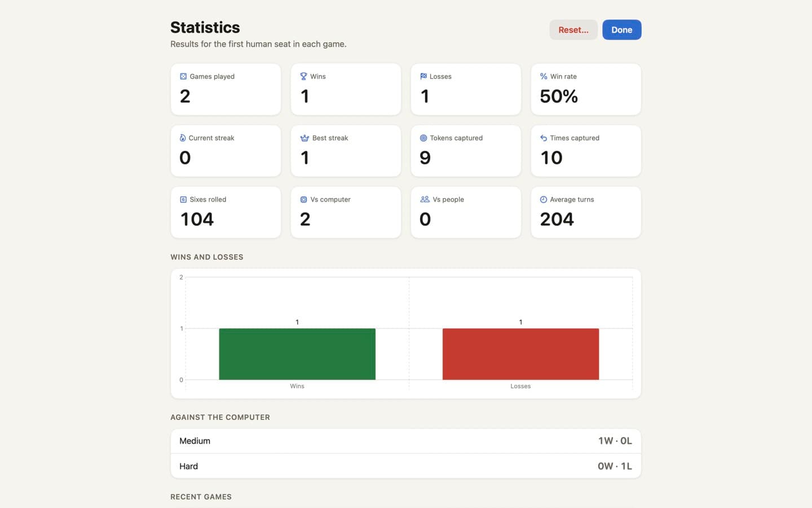Click the 'Statistics' page title

coord(205,28)
